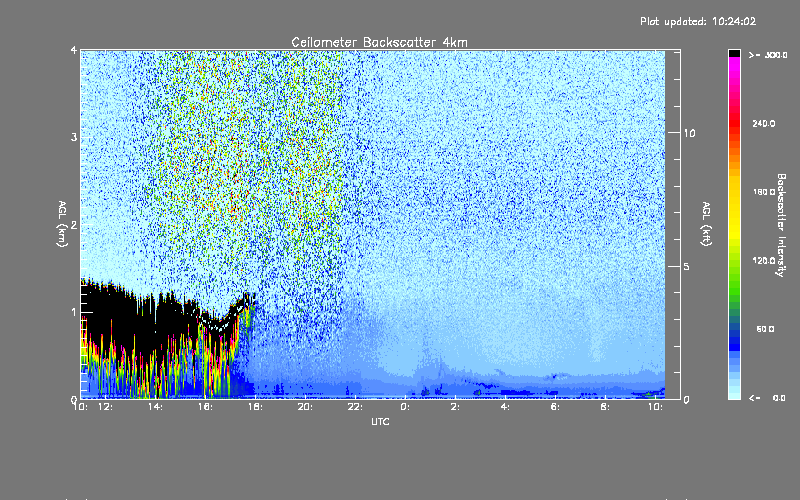
Task: Click the "AGL (km)" left axis label
Action: click(x=62, y=224)
